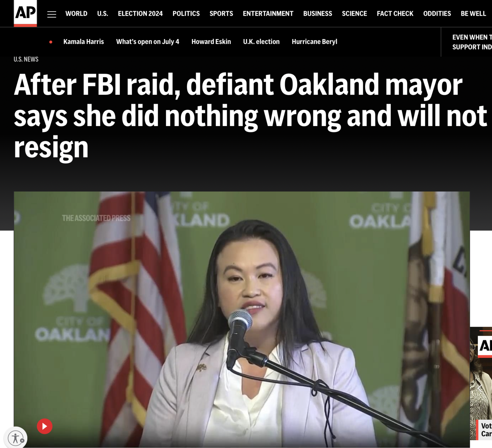Viewport: 492px width, 448px height.
Task: Open What's open on July 4 link
Action: [x=148, y=42]
